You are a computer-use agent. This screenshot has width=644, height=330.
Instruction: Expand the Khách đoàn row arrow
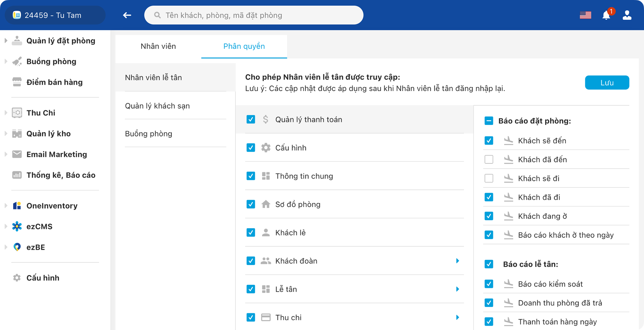pos(458,261)
